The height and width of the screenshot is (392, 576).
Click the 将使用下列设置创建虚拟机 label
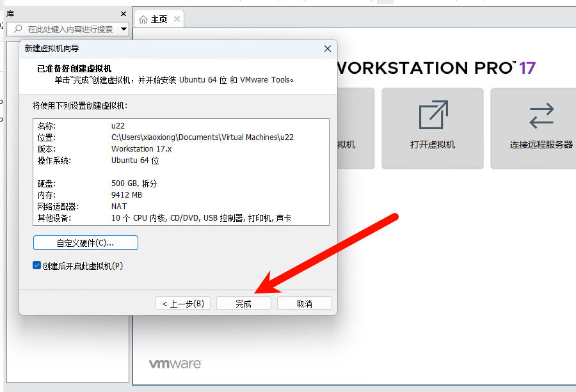[80, 106]
